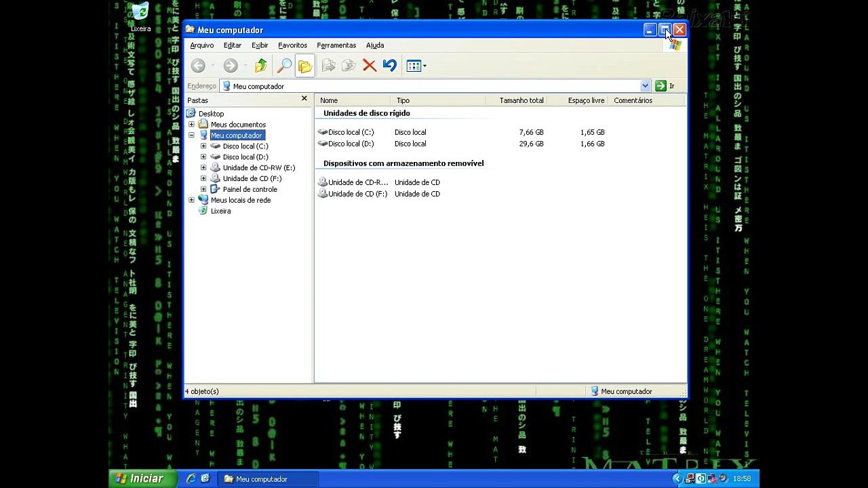The height and width of the screenshot is (488, 868).
Task: Open Lixeira icon on the desktop
Action: 140,17
